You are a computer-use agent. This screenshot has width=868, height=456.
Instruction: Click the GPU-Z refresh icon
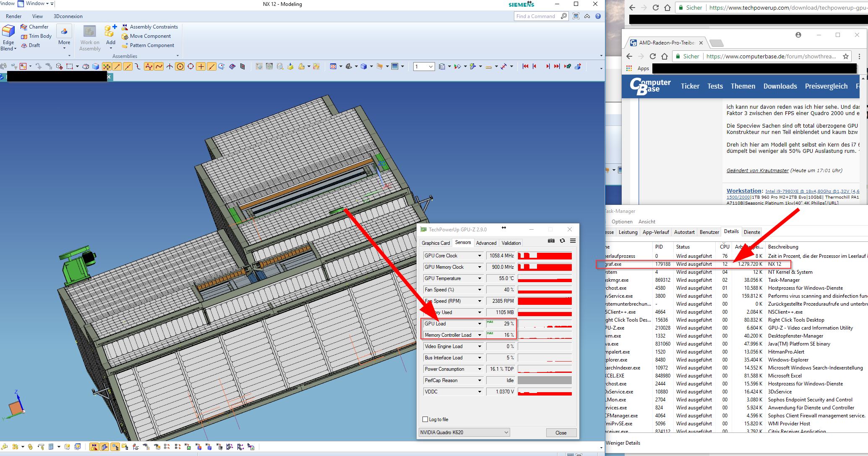562,241
